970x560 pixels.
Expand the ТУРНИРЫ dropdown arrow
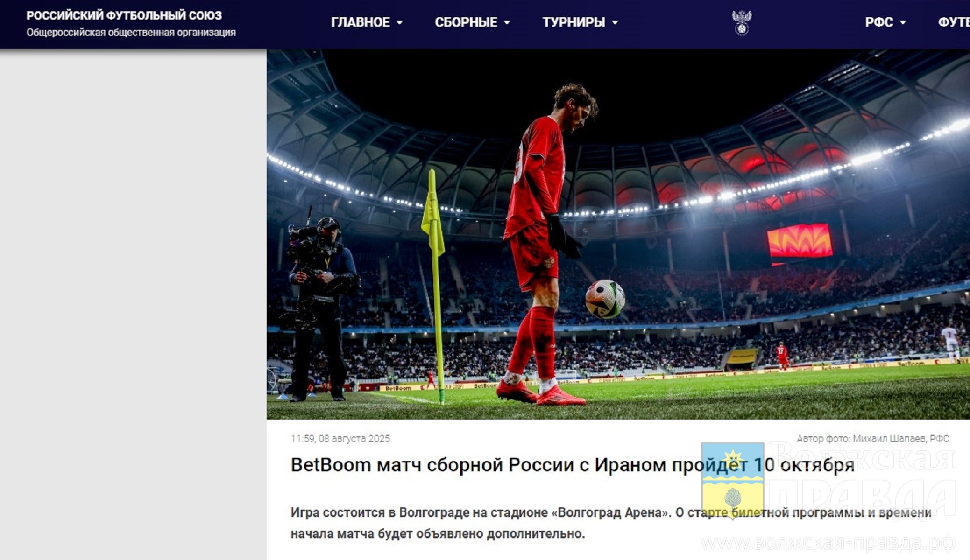[x=615, y=22]
